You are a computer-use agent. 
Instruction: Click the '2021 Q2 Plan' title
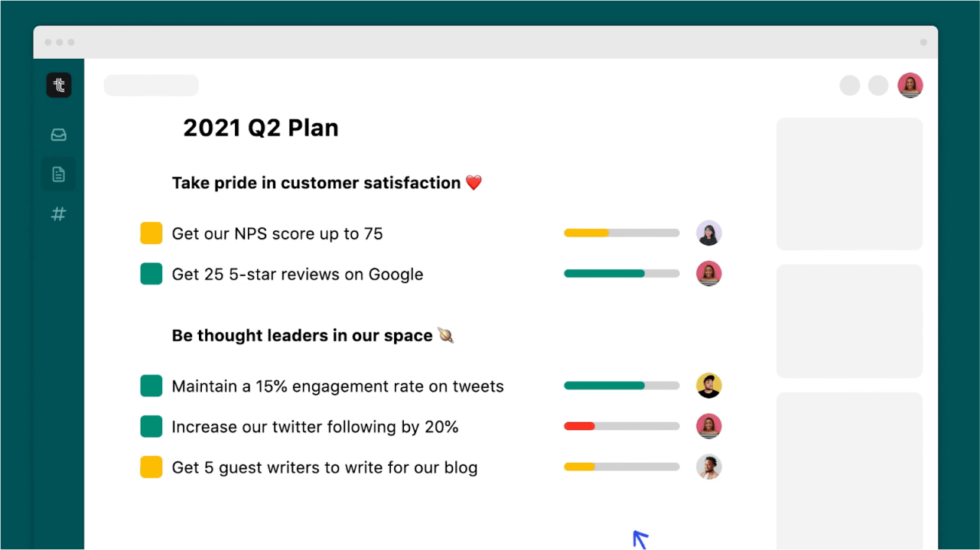click(260, 128)
